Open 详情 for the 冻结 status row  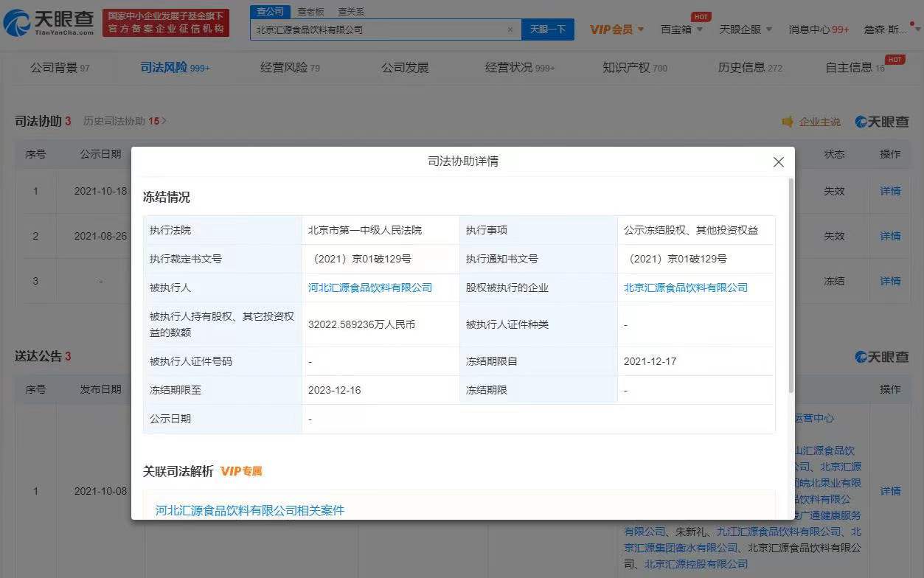pyautogui.click(x=890, y=281)
